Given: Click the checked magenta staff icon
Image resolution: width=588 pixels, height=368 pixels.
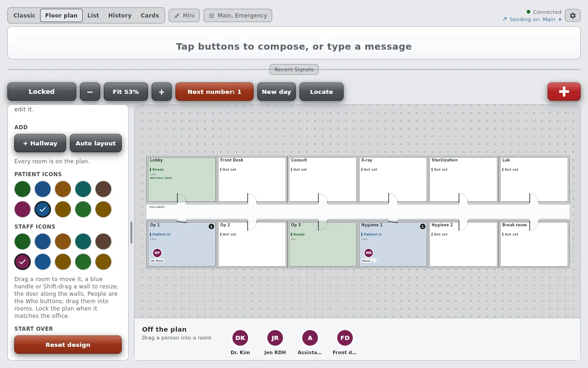Looking at the screenshot, I should [23, 262].
